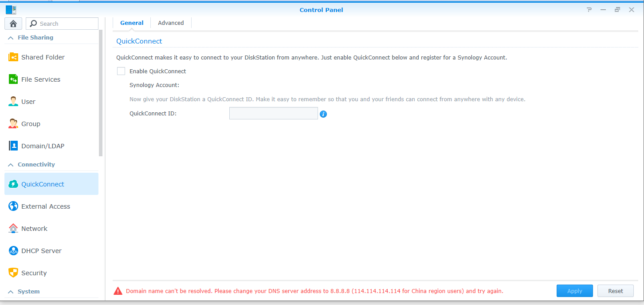Switch to the Advanced tab
This screenshot has height=305, width=644.
171,23
